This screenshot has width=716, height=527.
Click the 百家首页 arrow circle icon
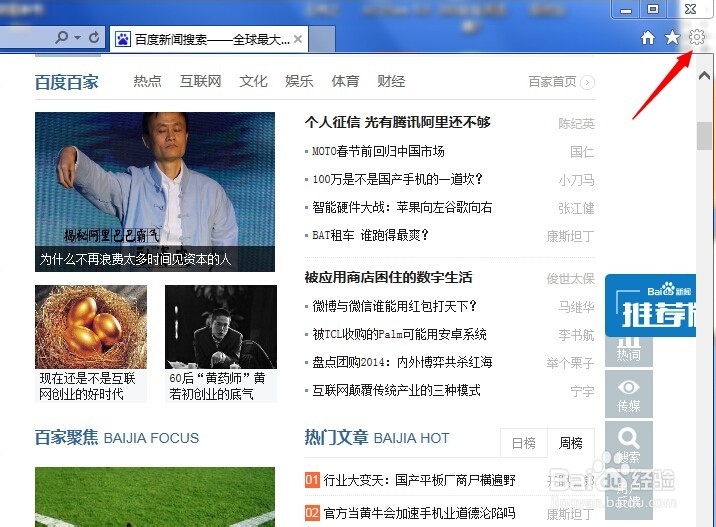coord(587,82)
